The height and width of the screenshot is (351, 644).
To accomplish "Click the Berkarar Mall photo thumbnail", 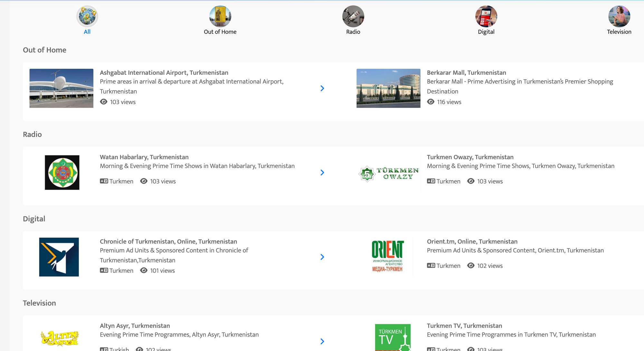I will [x=388, y=88].
